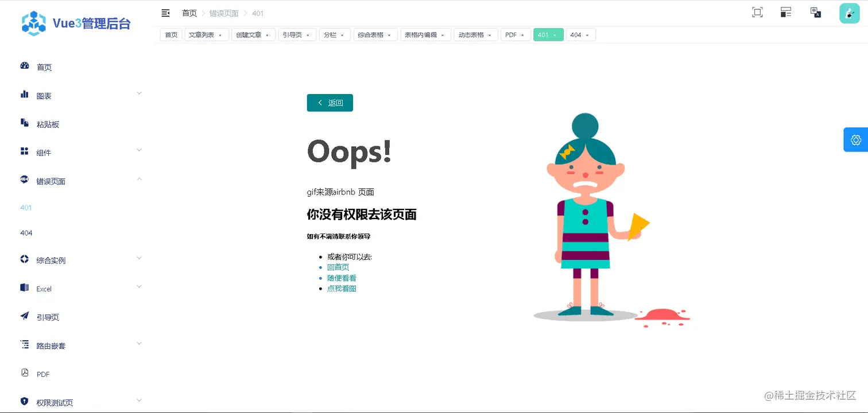Click the hamburger sidebar collapse icon
The width and height of the screenshot is (868, 413).
pyautogui.click(x=165, y=13)
